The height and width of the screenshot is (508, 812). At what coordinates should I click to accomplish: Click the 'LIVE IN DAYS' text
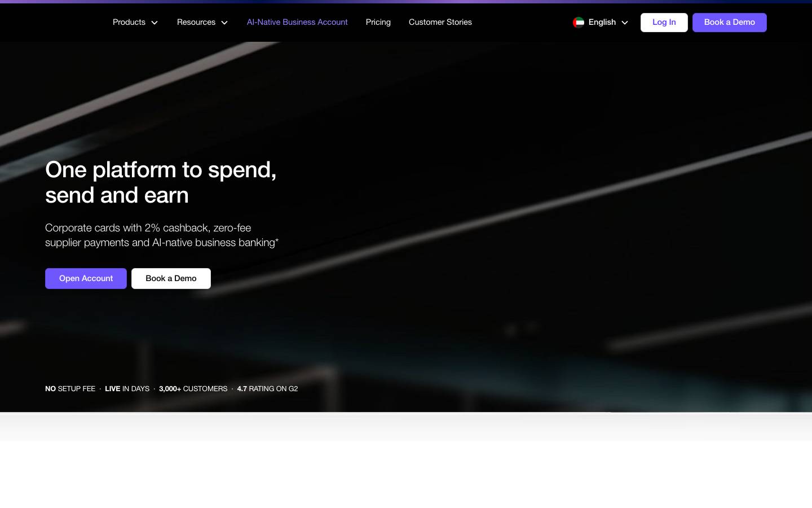tap(127, 389)
